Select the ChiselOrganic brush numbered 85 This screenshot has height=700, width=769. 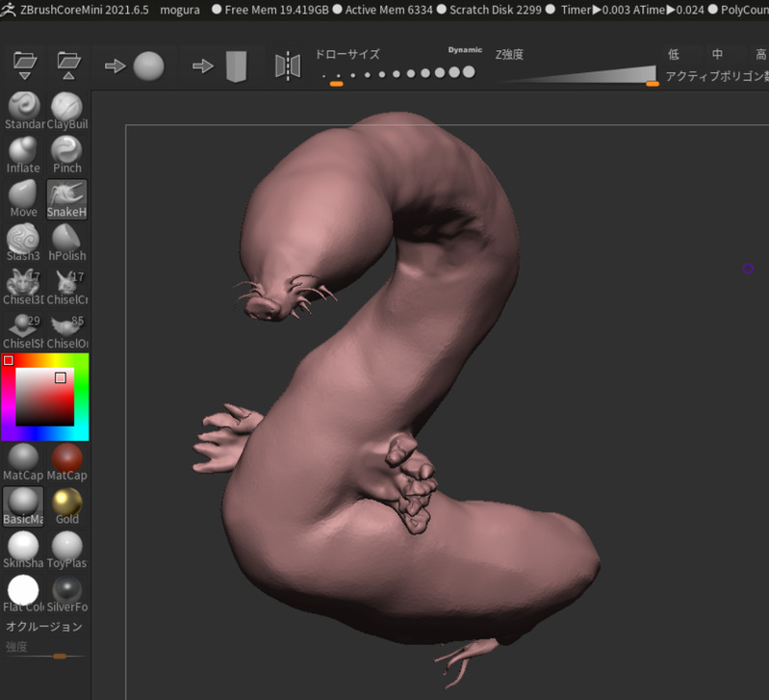pos(67,330)
